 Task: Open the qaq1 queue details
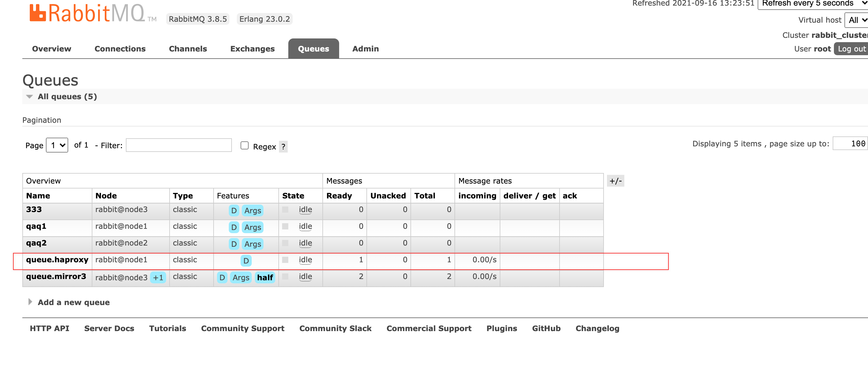pyautogui.click(x=36, y=226)
